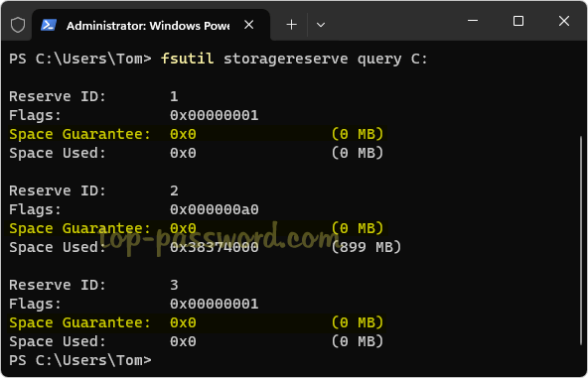Click the administrator shield icon
Screen dimensions: 588x378
tap(18, 25)
